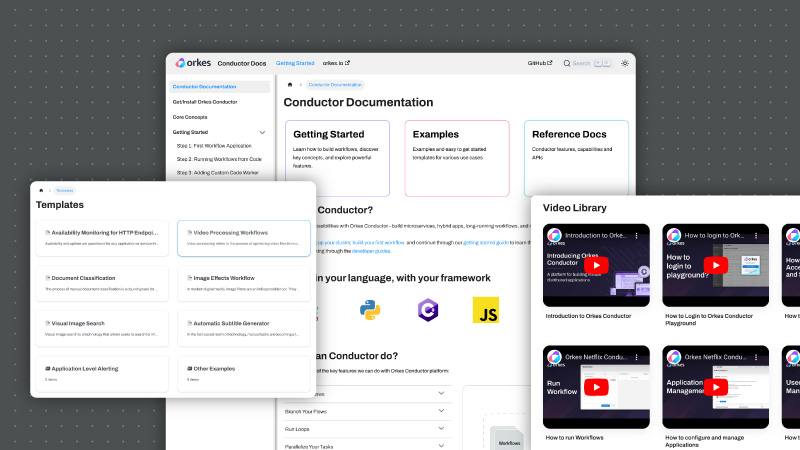
Task: Follow the getting started guide link
Action: tap(486, 243)
